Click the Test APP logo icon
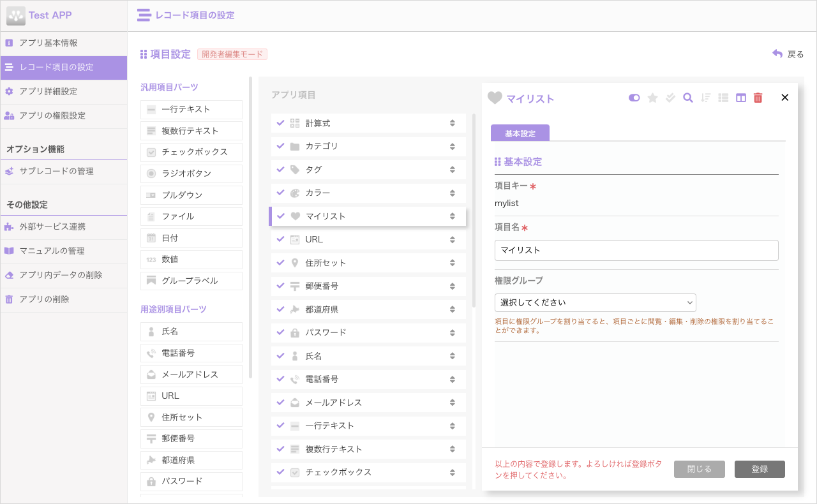The height and width of the screenshot is (504, 817). click(15, 15)
